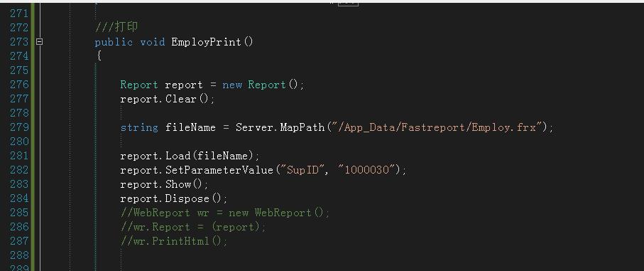Click the 'public' keyword

[114, 42]
